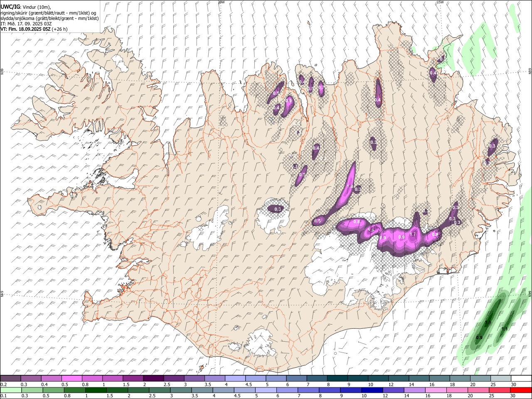Pick the bright pink snow swatch between 0.5 and 0.8

[71, 378]
